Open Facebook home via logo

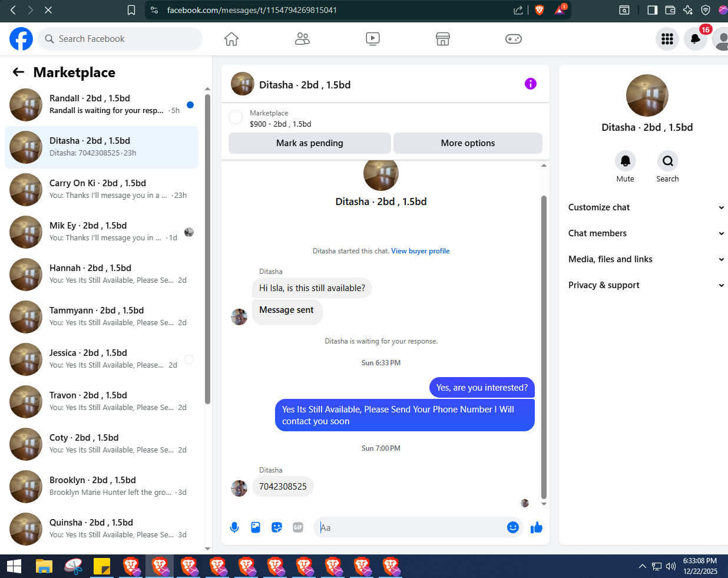click(x=21, y=39)
